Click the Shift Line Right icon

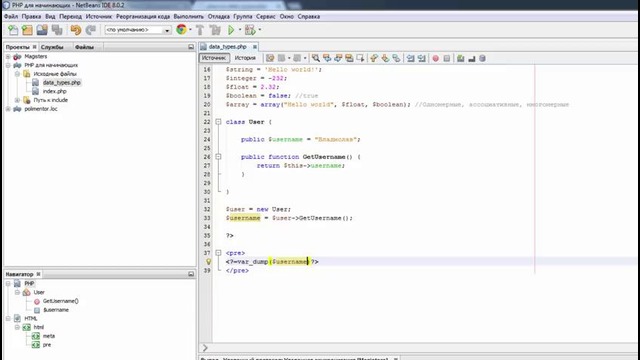point(421,58)
